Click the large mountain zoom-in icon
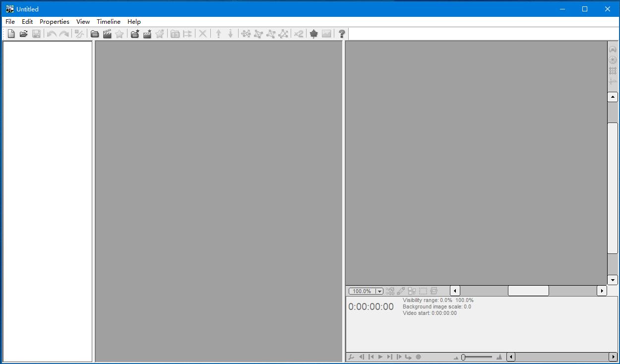The width and height of the screenshot is (620, 364). [499, 357]
